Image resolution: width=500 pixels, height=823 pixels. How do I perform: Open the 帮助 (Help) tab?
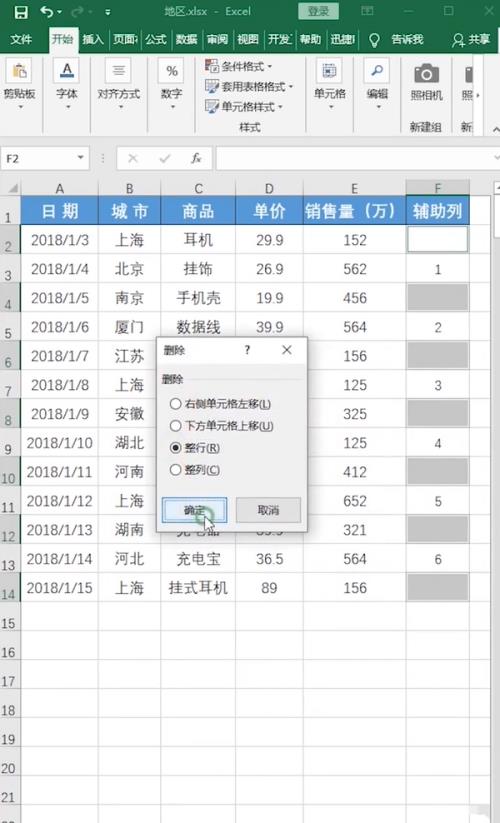(x=310, y=39)
